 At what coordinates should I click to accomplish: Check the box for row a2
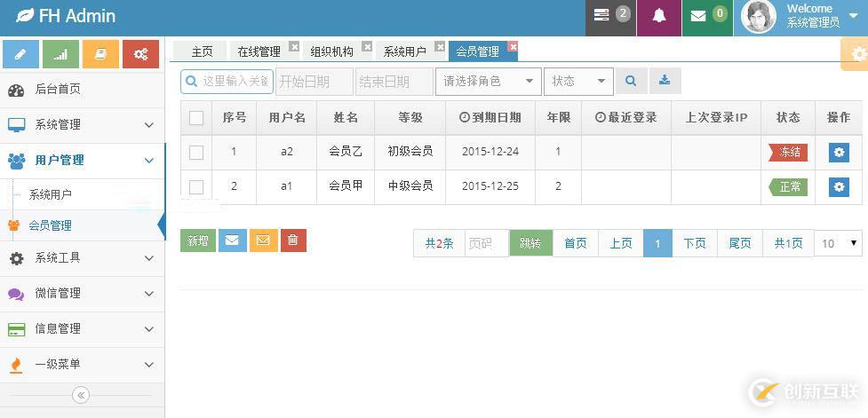(x=196, y=153)
